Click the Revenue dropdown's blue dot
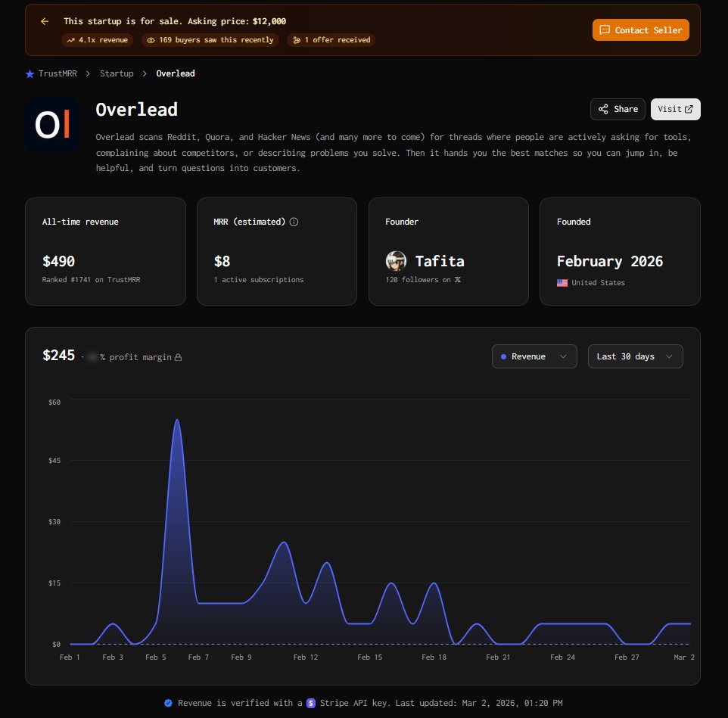This screenshot has width=728, height=718. (503, 356)
